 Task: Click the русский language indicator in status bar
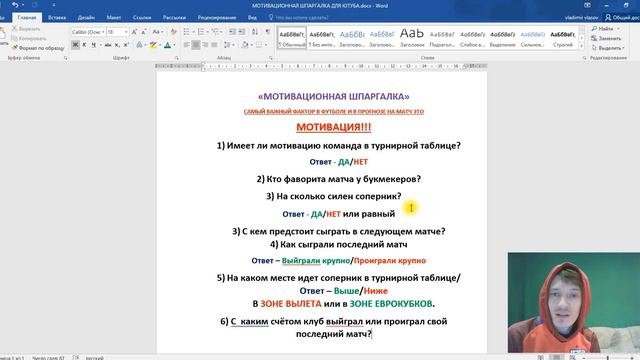pyautogui.click(x=94, y=358)
